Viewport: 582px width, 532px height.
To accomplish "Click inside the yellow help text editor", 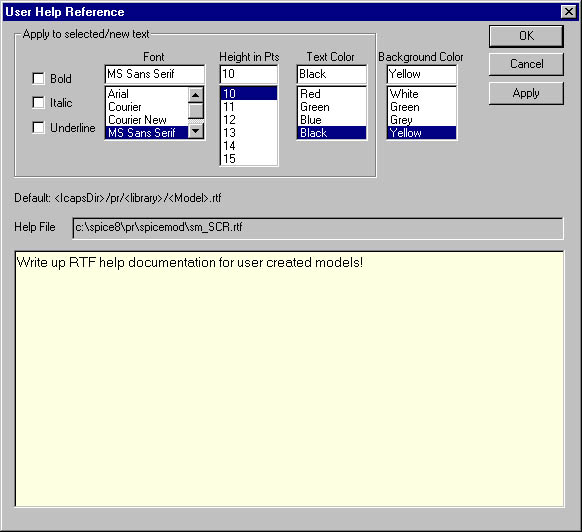I will point(290,379).
